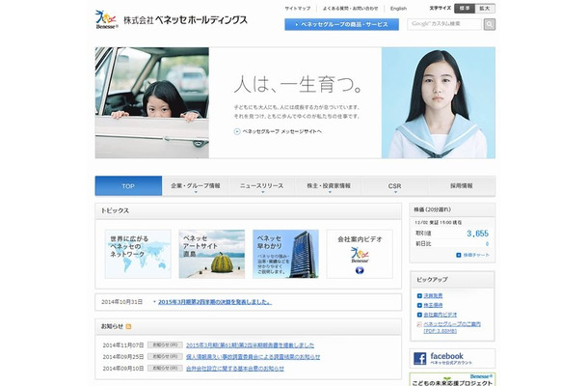This screenshot has width=588, height=386.
Task: Open ベネッセアートサイト直島 thumbnail
Action: point(212,254)
